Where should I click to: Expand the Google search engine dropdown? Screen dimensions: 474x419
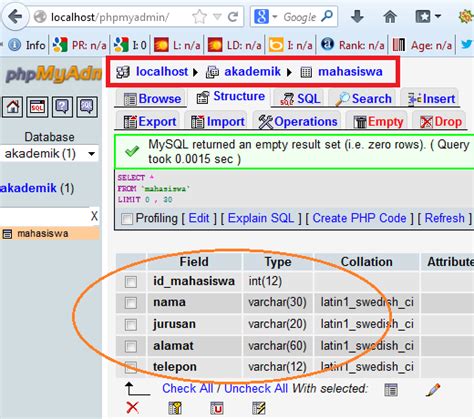pos(275,16)
